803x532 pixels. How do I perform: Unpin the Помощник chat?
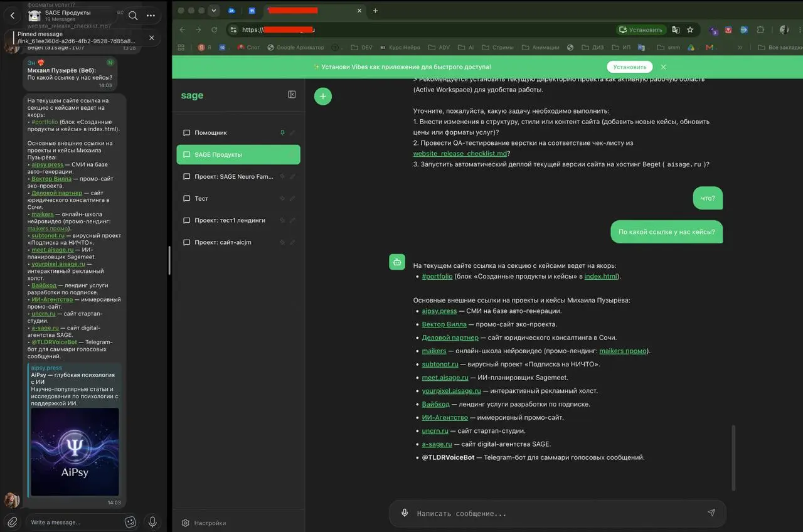282,132
